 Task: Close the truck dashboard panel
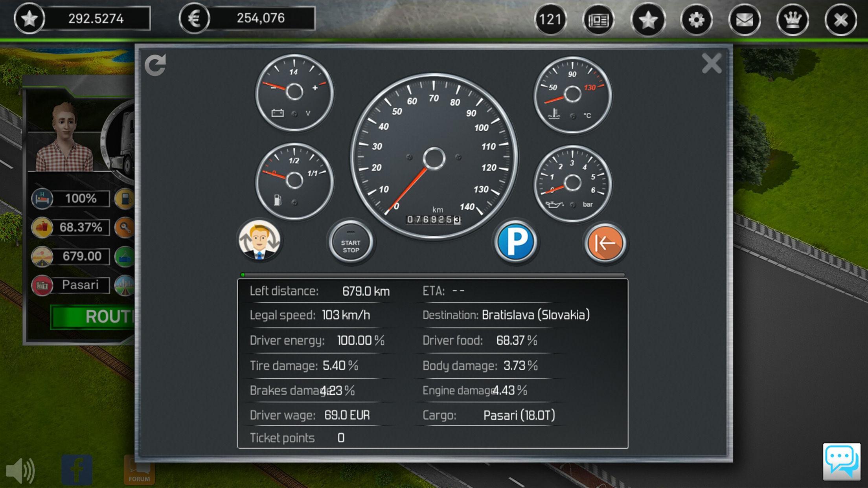point(712,64)
